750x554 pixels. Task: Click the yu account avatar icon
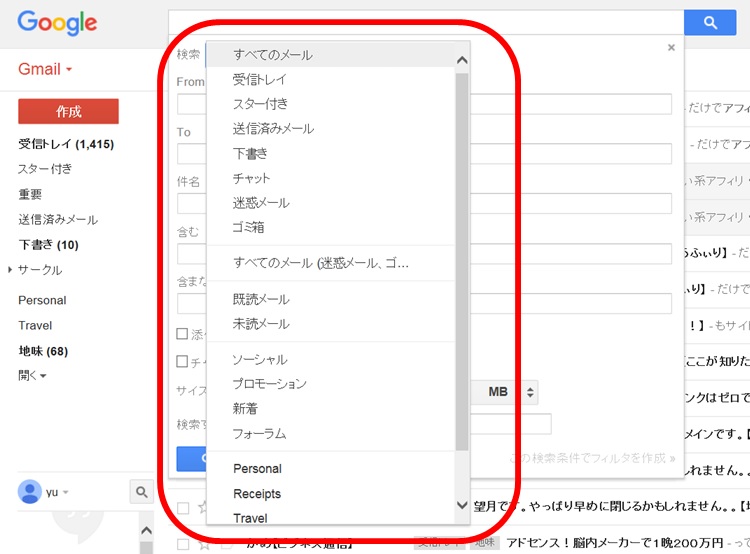(x=30, y=491)
